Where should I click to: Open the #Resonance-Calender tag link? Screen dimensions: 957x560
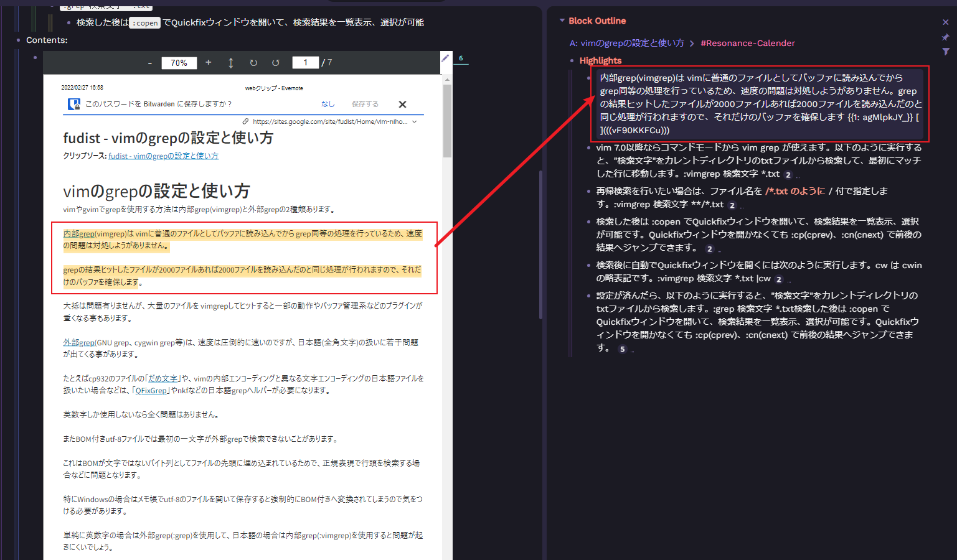748,43
